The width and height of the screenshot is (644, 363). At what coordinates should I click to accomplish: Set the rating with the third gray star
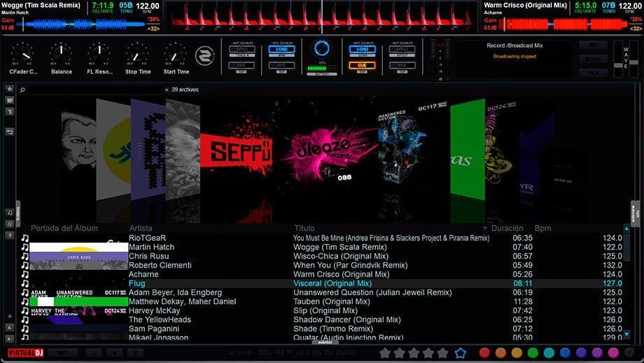click(414, 352)
